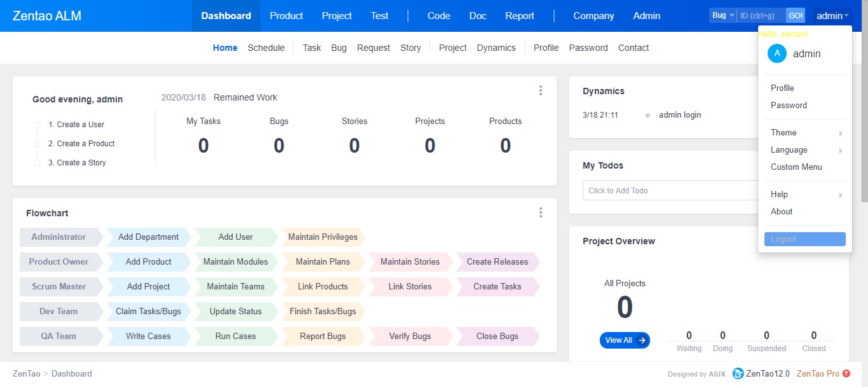Image resolution: width=868 pixels, height=388 pixels.
Task: Click the arrow icon on View All
Action: (642, 340)
